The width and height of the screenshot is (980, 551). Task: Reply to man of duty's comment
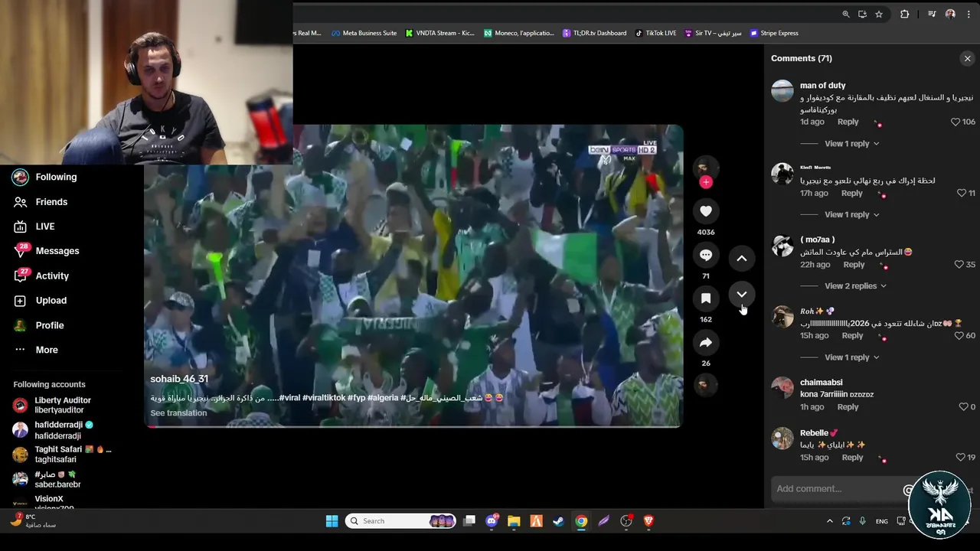point(848,122)
